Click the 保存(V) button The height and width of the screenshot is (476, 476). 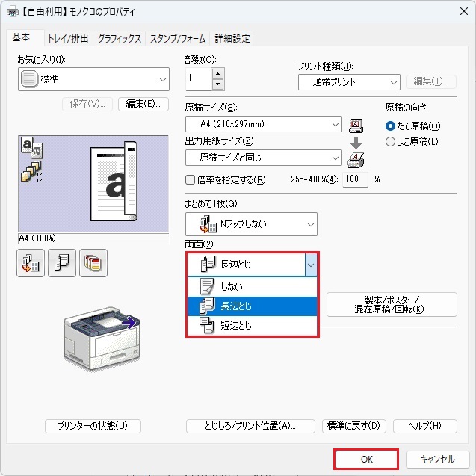(87, 104)
